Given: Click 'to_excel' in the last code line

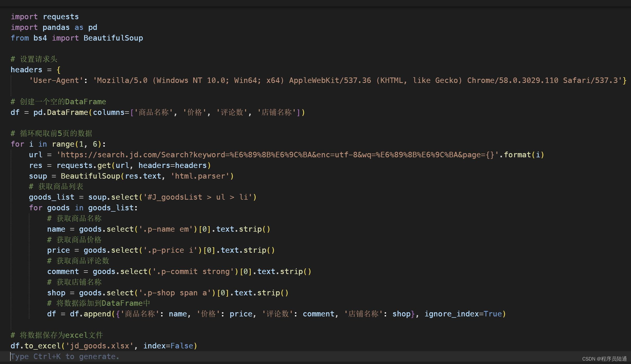Looking at the screenshot, I should pyautogui.click(x=42, y=346).
